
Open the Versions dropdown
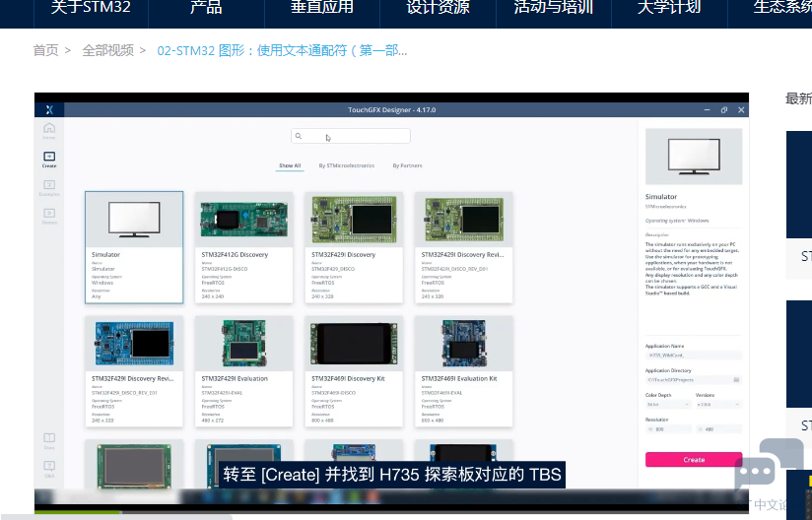(718, 404)
